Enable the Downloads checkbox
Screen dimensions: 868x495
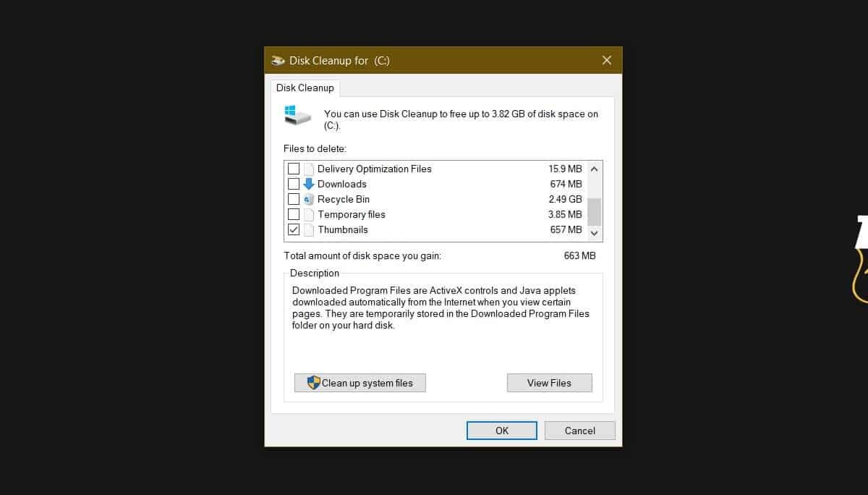pos(294,184)
